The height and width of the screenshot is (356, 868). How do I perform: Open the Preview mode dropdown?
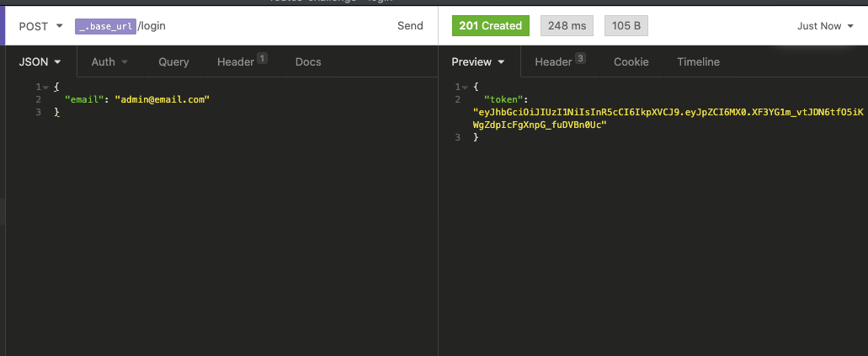point(478,62)
